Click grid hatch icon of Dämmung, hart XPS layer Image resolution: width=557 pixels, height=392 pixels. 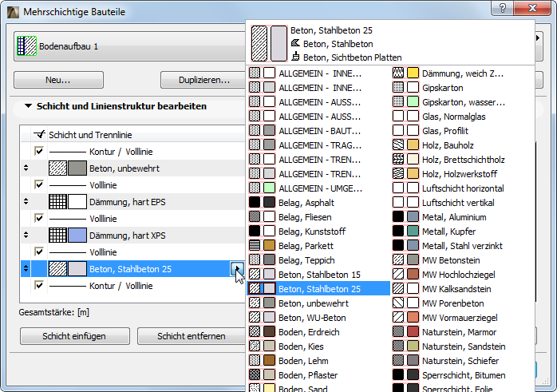(57, 236)
